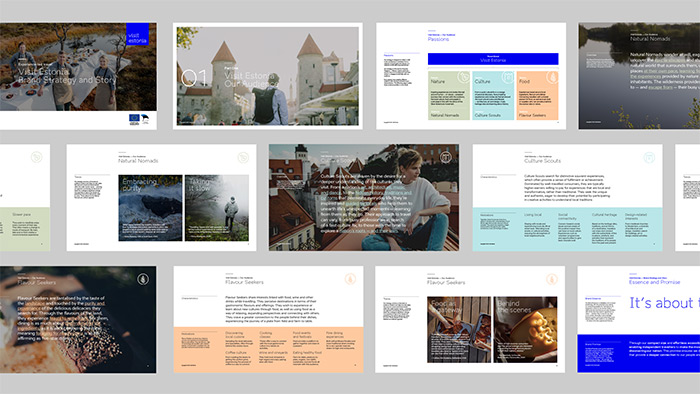Open the 'Embracing purity' image tile

[x=150, y=208]
